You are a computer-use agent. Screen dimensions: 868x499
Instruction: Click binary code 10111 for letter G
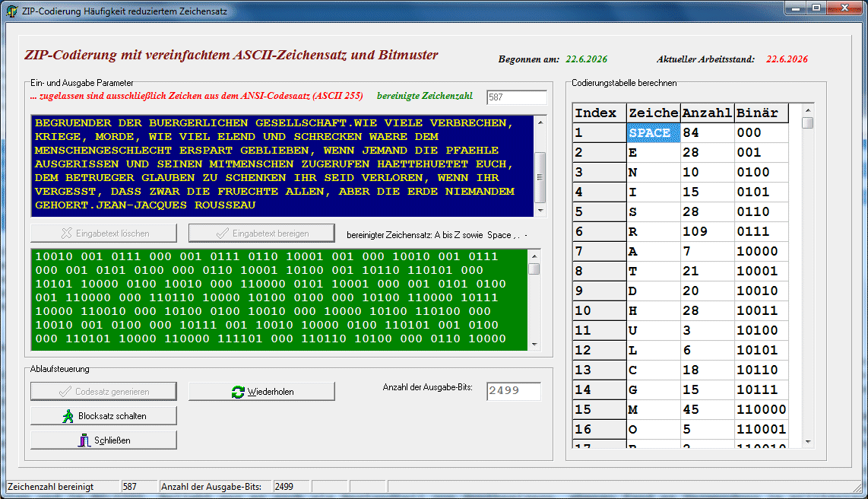761,390
